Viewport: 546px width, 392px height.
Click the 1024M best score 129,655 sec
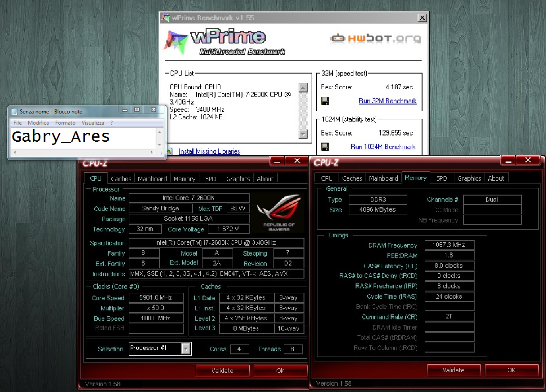396,133
